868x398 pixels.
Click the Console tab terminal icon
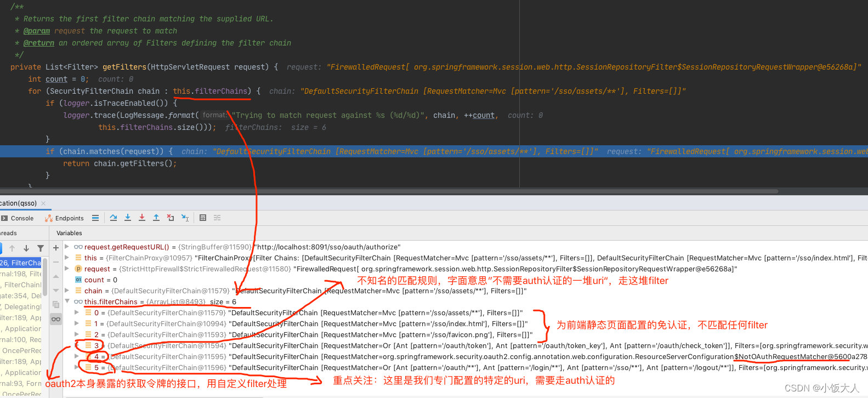[x=4, y=218]
